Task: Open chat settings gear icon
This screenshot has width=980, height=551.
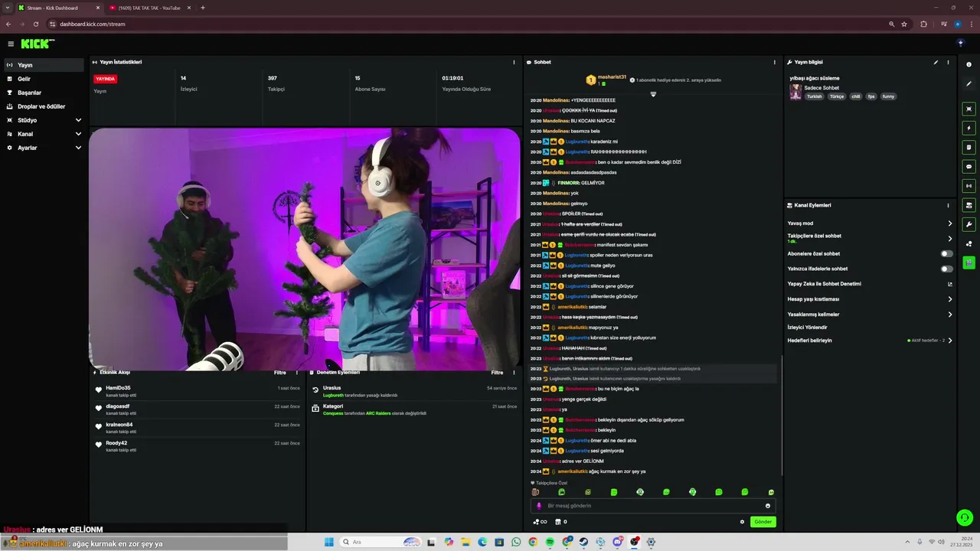Action: [742, 522]
